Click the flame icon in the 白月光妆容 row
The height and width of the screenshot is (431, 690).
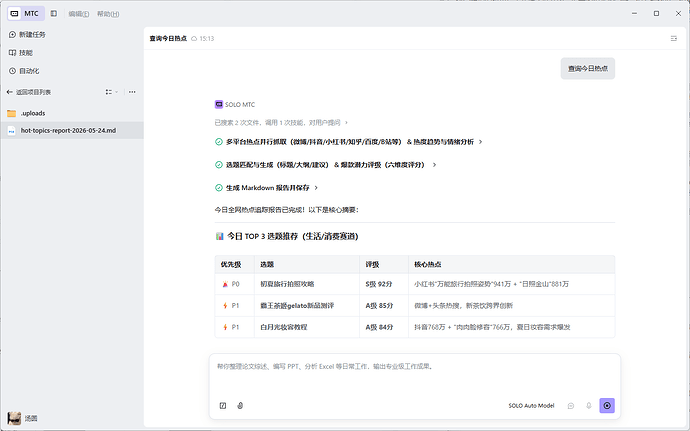(225, 327)
